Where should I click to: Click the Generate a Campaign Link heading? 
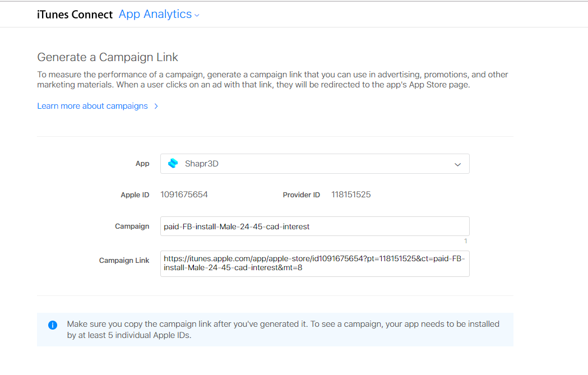click(x=108, y=57)
